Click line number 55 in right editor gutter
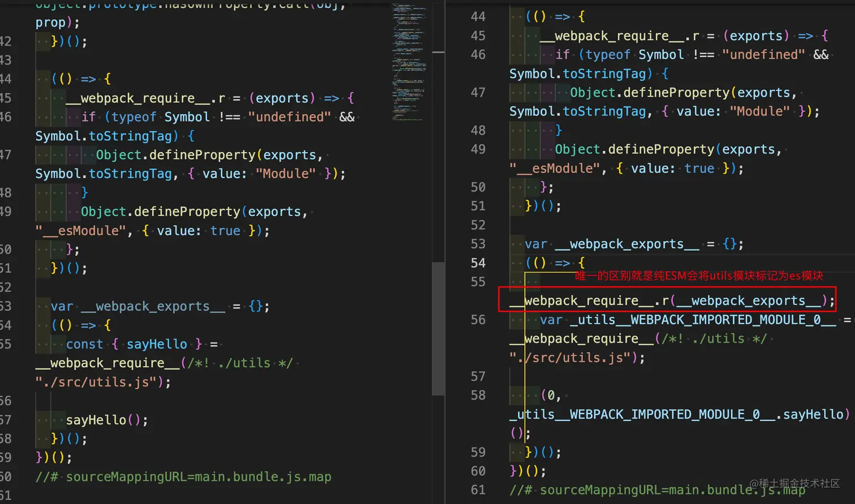Viewport: 855px width, 504px height. click(478, 281)
